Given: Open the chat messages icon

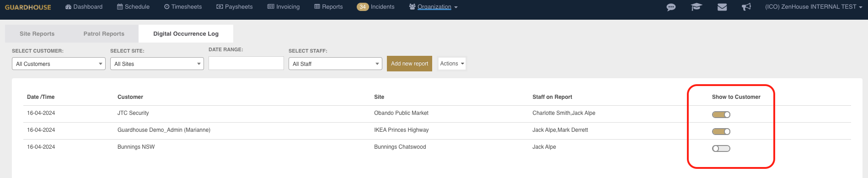Looking at the screenshot, I should (x=671, y=7).
